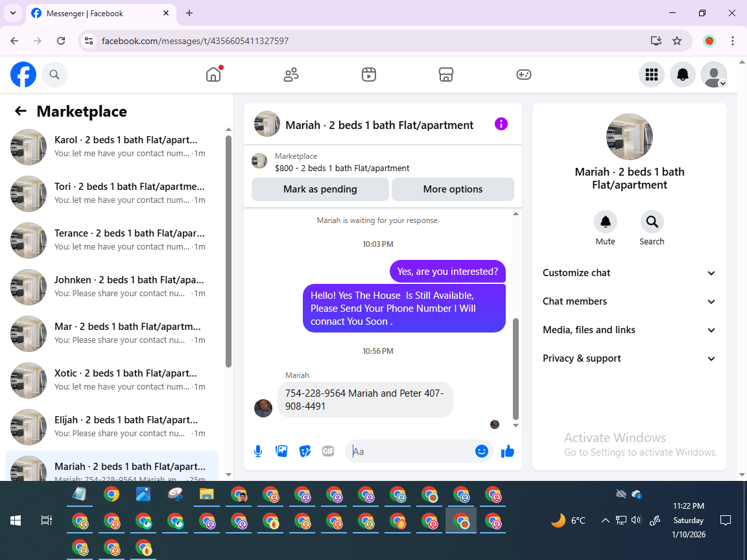Image resolution: width=747 pixels, height=560 pixels.
Task: Open the Marketplace storefront icon
Action: pyautogui.click(x=446, y=75)
